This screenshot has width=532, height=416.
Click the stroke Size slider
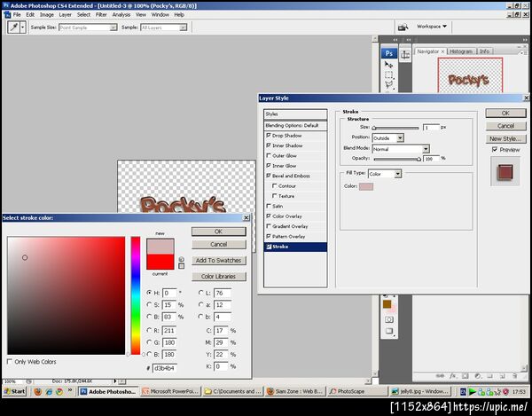pyautogui.click(x=395, y=128)
